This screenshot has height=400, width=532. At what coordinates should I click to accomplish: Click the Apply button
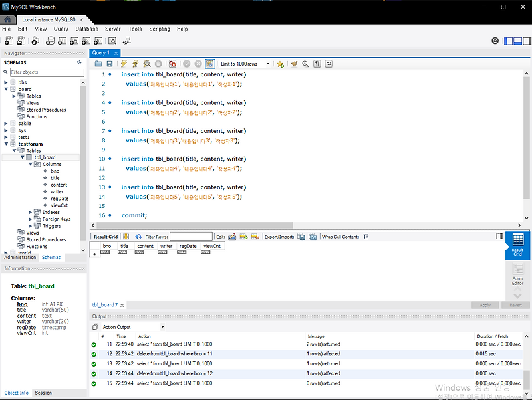[485, 305]
